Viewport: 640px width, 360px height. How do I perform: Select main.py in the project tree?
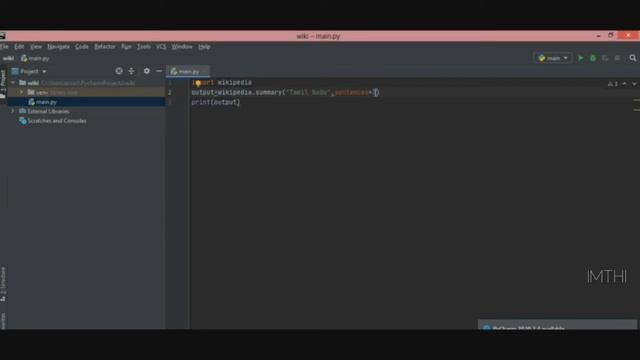click(46, 102)
